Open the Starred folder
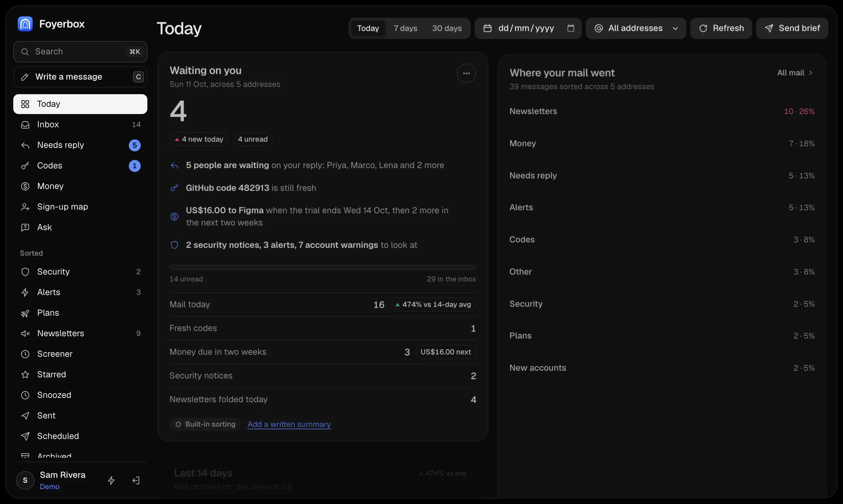The width and height of the screenshot is (843, 504). [x=80, y=374]
